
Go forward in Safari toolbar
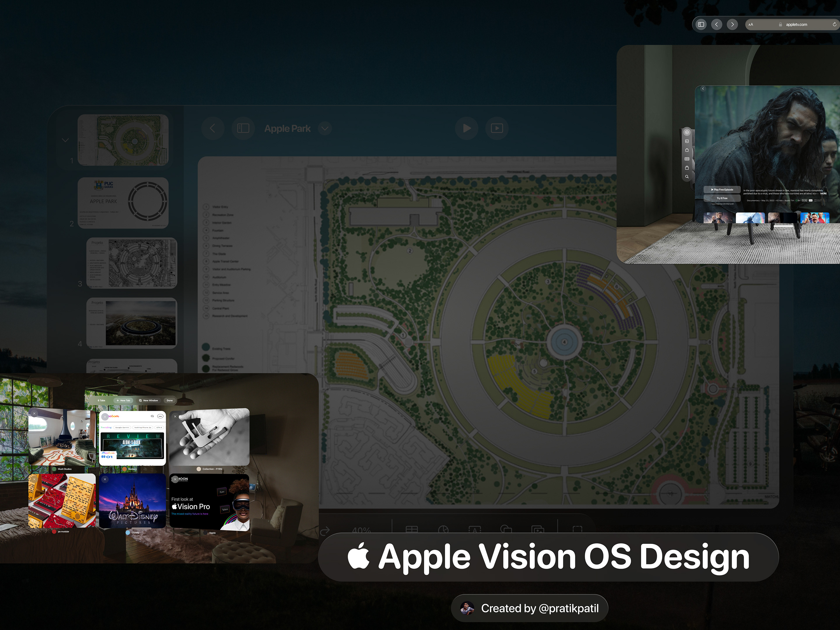pyautogui.click(x=732, y=24)
